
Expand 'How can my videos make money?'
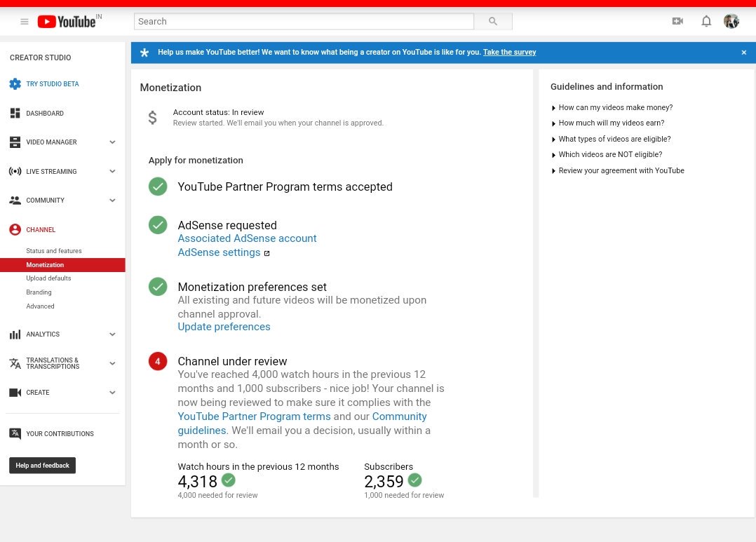coord(612,107)
